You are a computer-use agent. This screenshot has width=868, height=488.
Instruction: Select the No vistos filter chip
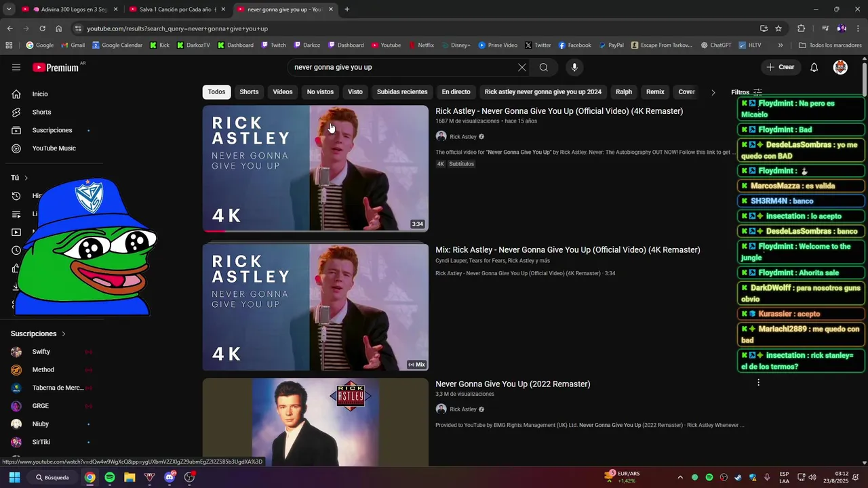[320, 92]
